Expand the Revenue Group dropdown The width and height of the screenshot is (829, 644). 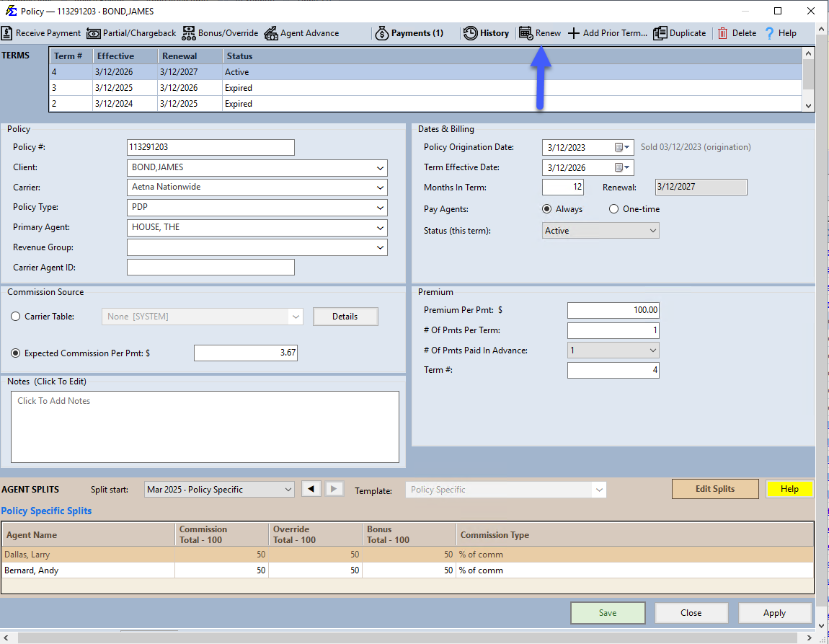380,247
